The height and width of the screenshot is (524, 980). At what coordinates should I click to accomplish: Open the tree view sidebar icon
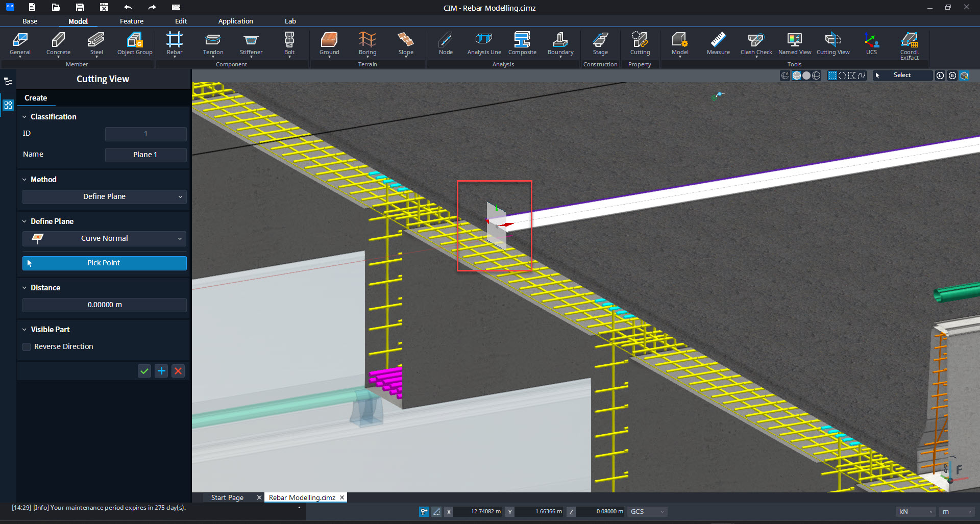tap(8, 82)
